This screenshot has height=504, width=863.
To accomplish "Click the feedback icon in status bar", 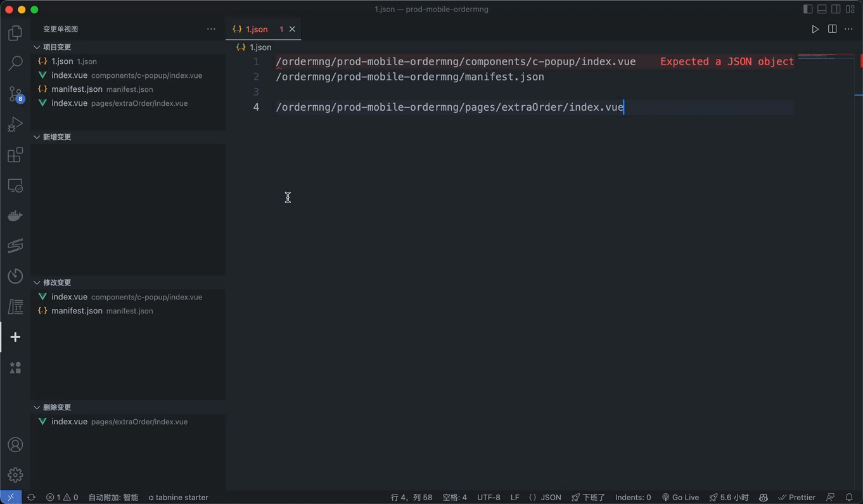I will 830,497.
